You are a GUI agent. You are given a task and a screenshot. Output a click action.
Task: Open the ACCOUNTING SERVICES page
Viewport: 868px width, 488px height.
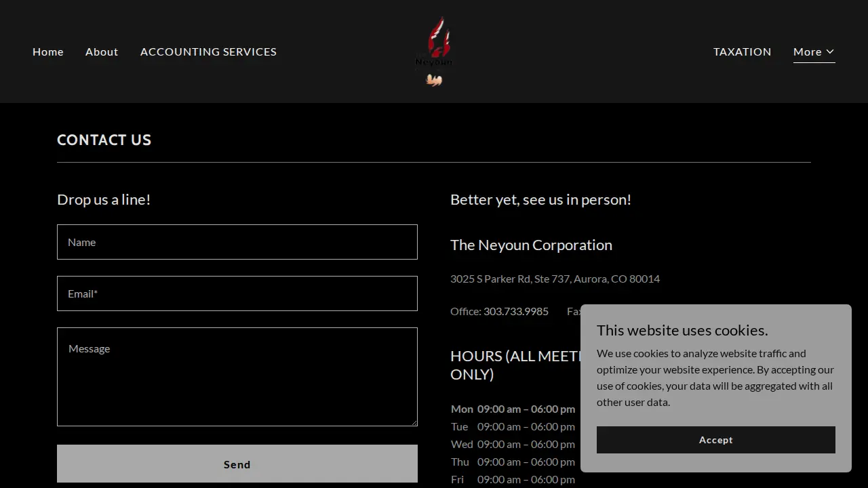[x=208, y=52]
